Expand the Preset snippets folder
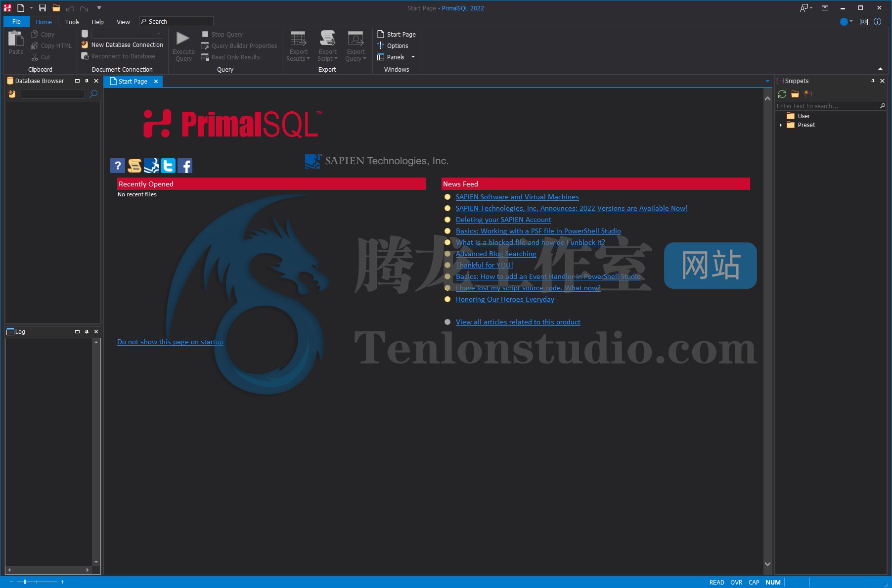 pos(780,125)
